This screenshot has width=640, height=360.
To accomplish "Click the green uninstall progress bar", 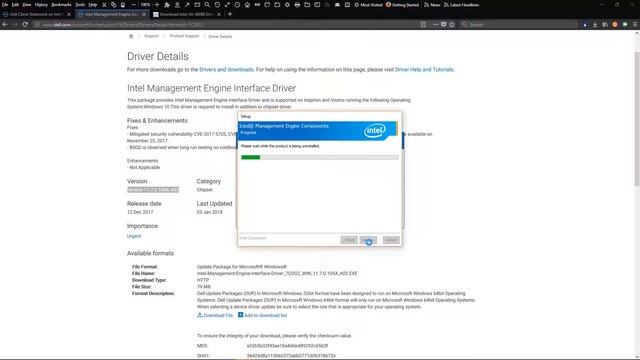I will coord(320,157).
